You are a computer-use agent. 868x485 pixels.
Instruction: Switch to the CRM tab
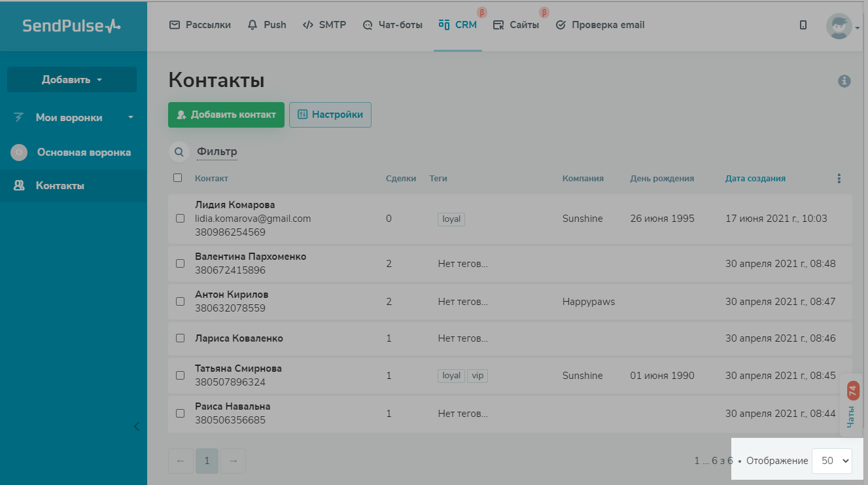tap(458, 25)
